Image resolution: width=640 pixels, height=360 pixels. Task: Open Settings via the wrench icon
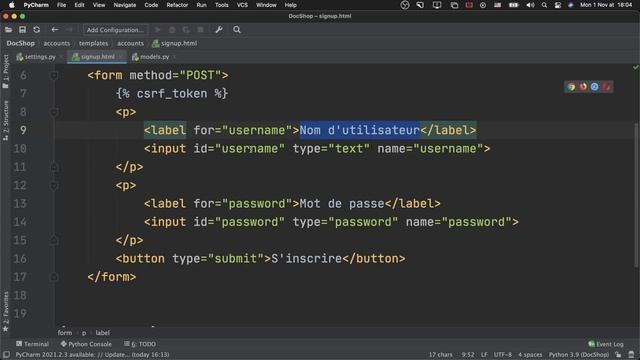click(219, 30)
